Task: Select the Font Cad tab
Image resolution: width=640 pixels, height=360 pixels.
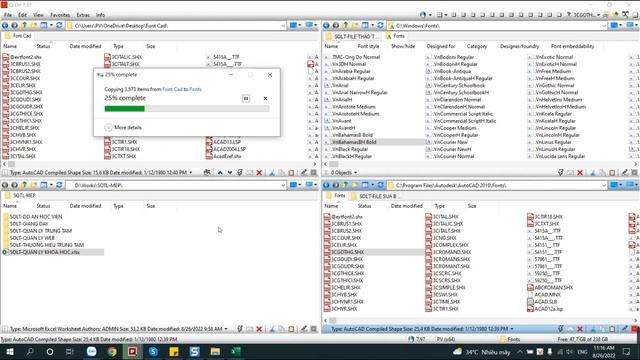Action: [x=18, y=36]
